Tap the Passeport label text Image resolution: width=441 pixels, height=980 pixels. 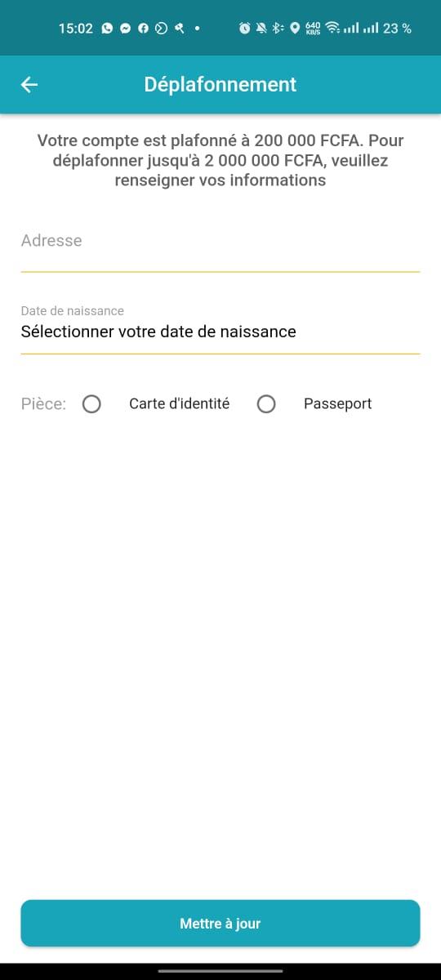pos(337,403)
